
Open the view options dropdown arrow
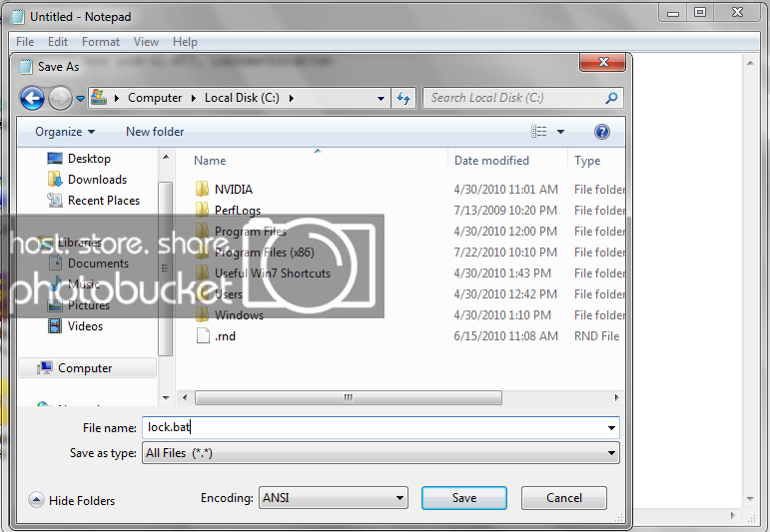[560, 132]
